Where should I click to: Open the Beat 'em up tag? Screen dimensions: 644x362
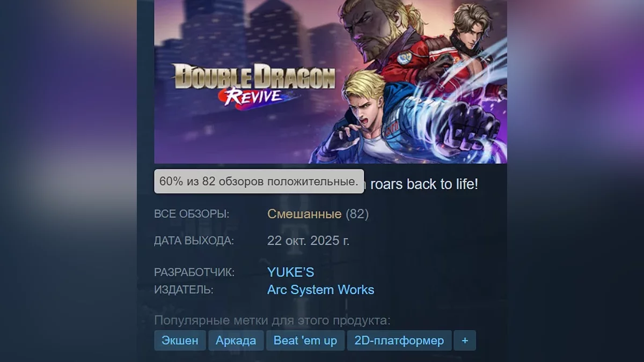pos(305,341)
